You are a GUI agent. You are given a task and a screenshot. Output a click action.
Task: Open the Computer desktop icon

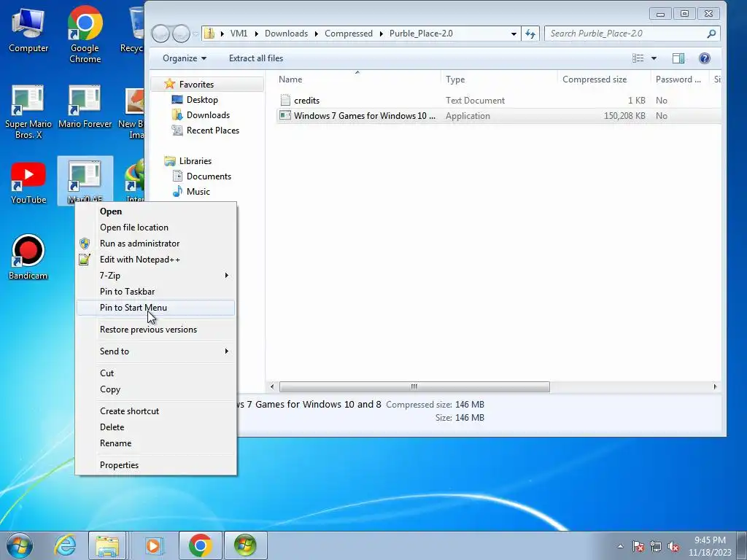28,31
